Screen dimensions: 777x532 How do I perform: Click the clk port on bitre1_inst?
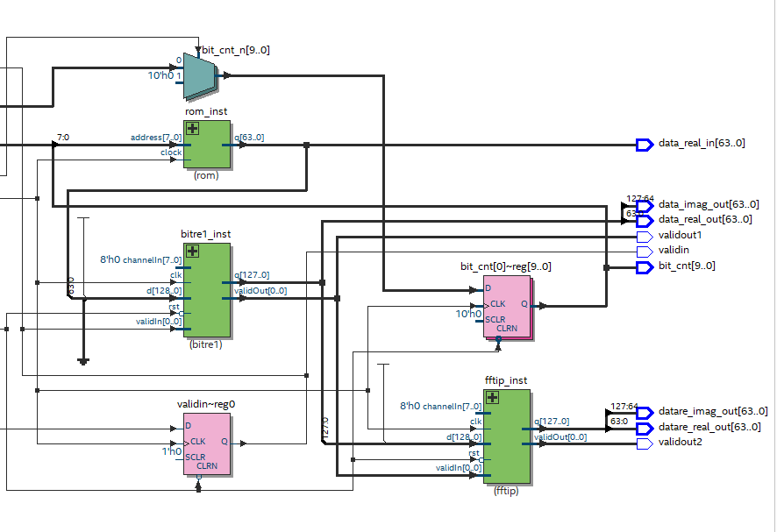pyautogui.click(x=176, y=275)
